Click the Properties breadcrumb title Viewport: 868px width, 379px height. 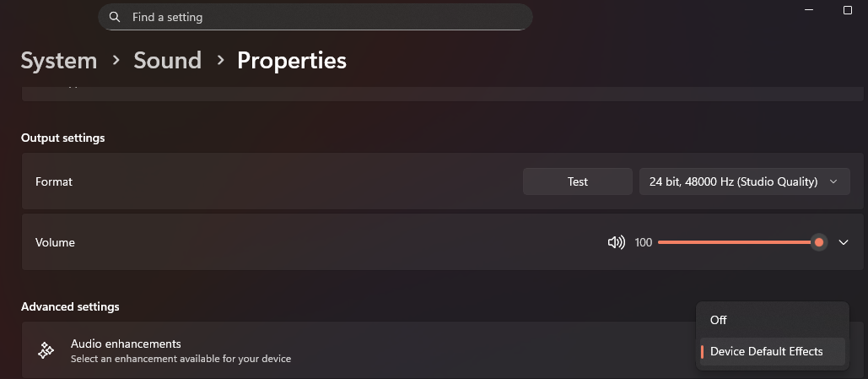coord(292,61)
